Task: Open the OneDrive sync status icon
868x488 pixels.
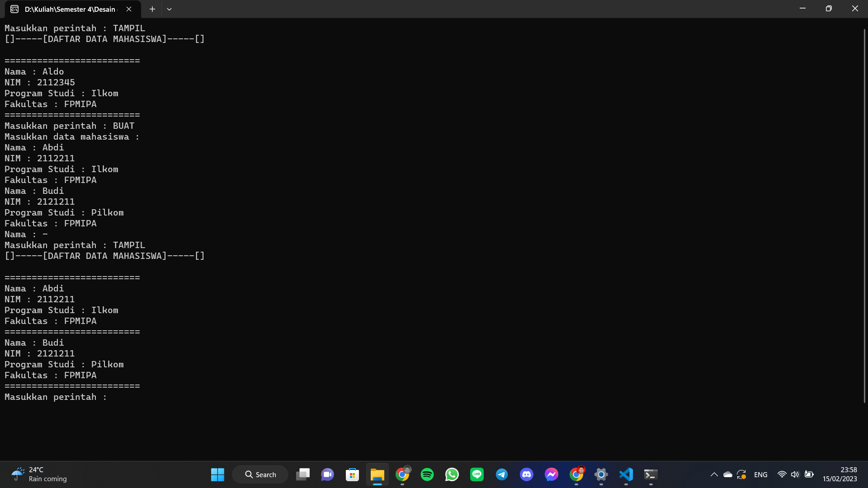Action: pos(727,474)
